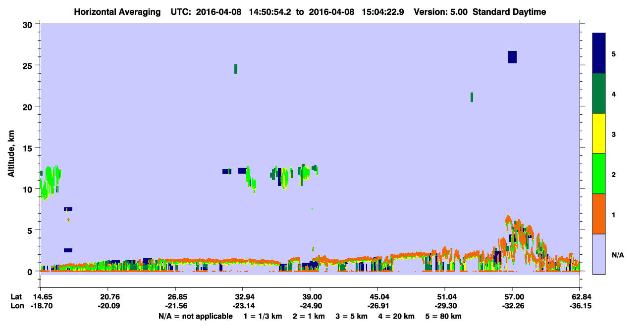
Task: Click the lavender N/A colorbar segment
Action: pos(599,254)
